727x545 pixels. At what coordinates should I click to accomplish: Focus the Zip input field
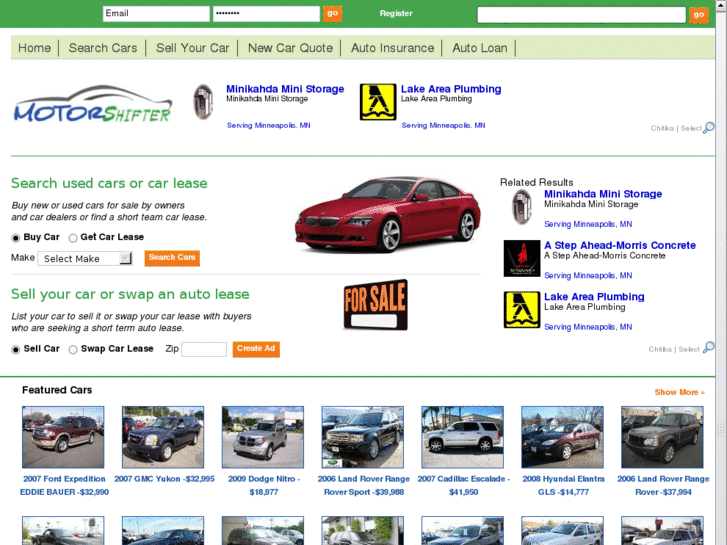204,349
